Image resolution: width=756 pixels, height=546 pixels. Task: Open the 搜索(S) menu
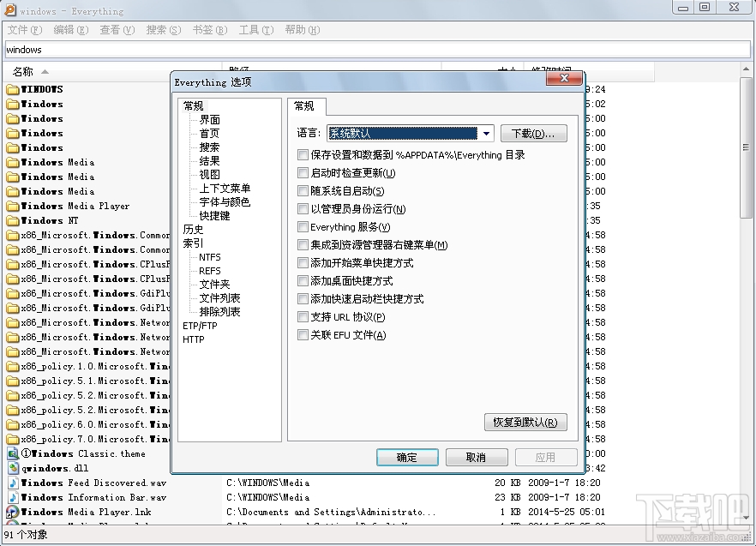[x=164, y=30]
